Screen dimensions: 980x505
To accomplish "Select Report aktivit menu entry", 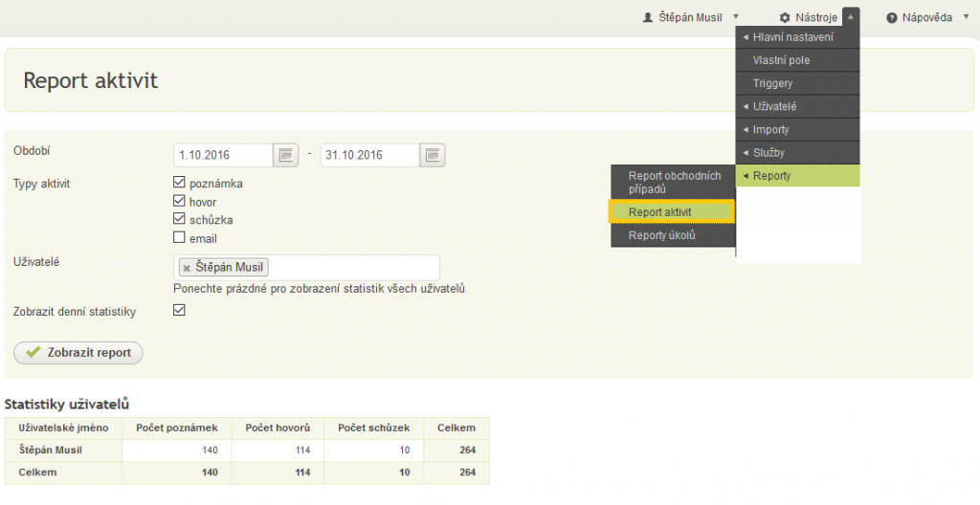I will coord(672,212).
